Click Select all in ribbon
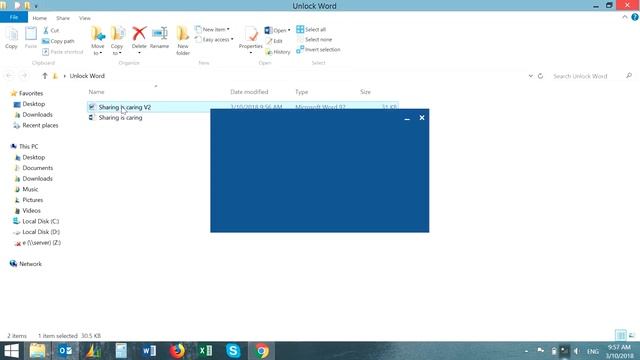Image resolution: width=640 pixels, height=360 pixels. (311, 29)
